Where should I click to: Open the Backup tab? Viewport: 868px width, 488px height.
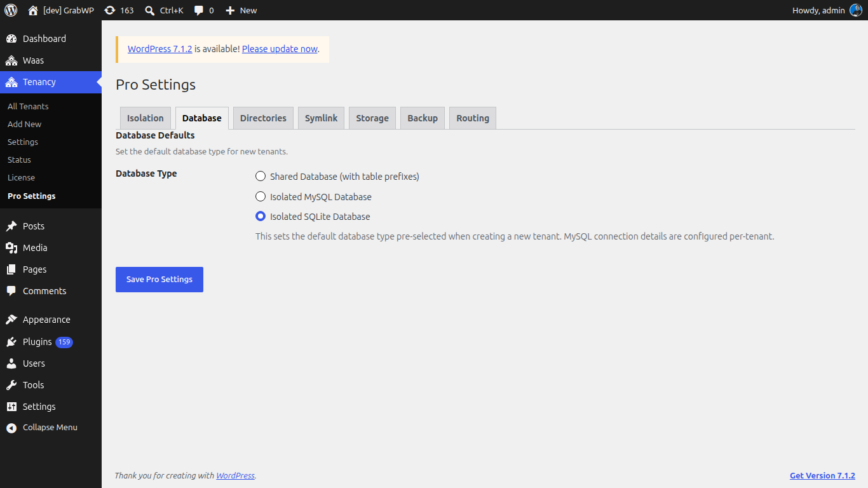[x=423, y=118]
